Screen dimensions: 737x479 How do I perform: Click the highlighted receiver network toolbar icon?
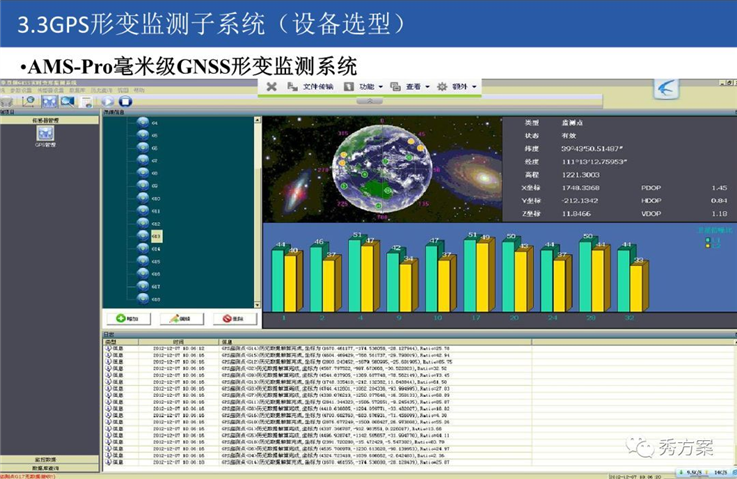pyautogui.click(x=49, y=101)
